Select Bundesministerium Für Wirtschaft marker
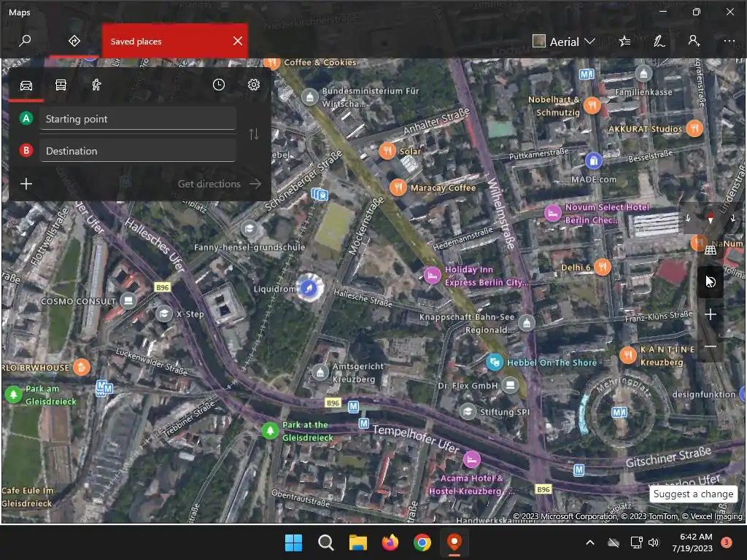The image size is (747, 560). [309, 97]
